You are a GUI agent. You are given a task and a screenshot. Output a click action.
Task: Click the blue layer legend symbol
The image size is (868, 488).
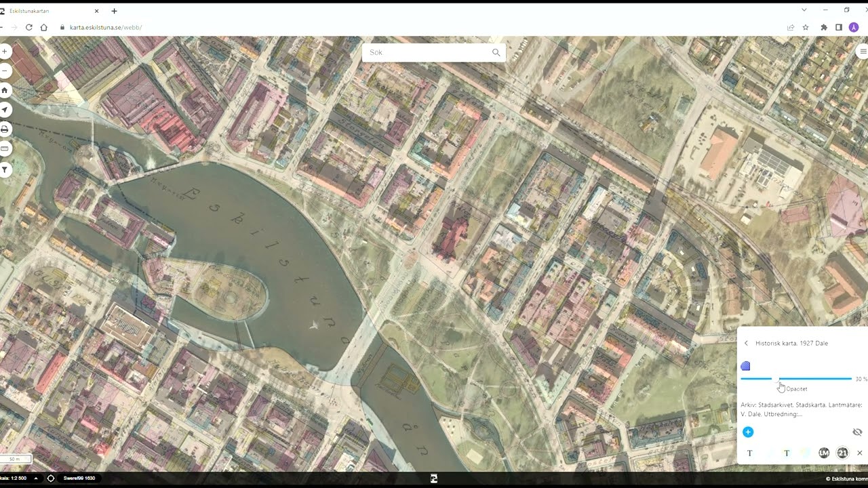pos(746,366)
